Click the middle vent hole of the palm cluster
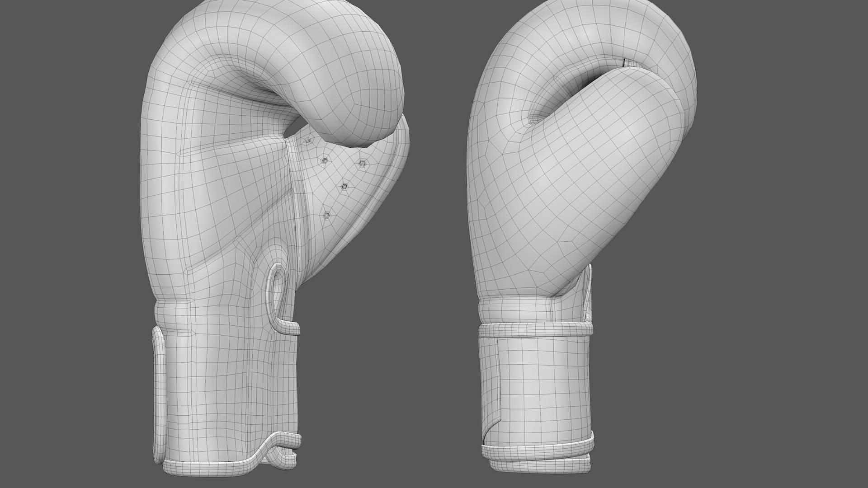 345,187
